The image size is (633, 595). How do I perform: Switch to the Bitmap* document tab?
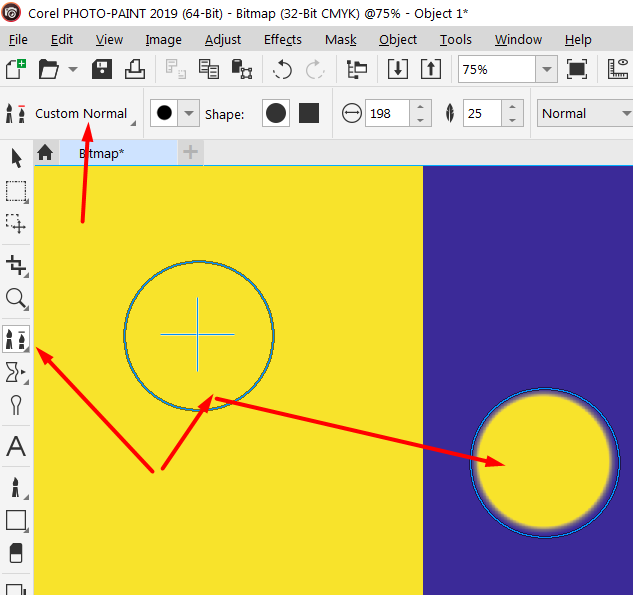pyautogui.click(x=118, y=153)
